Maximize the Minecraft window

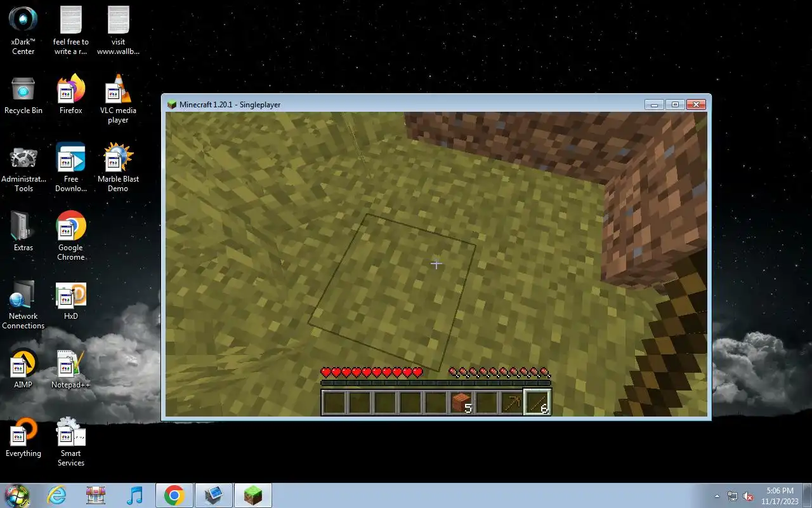(x=675, y=104)
